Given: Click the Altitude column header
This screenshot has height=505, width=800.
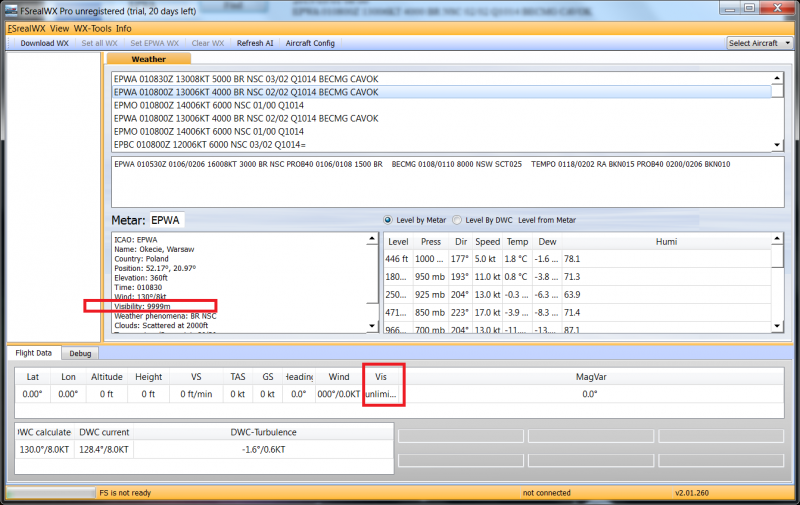Looking at the screenshot, I should pos(107,377).
